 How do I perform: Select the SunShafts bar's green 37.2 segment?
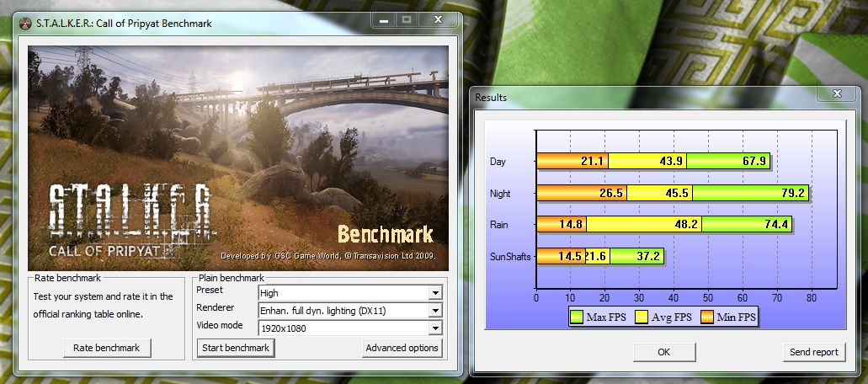636,256
